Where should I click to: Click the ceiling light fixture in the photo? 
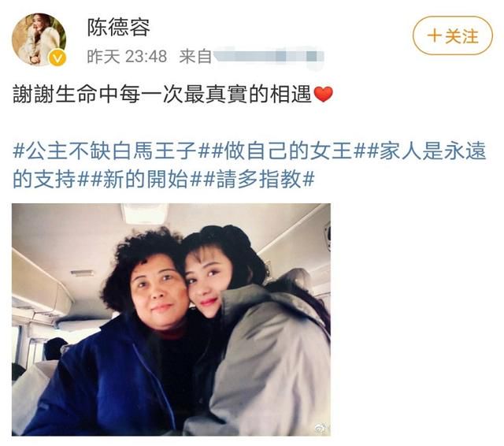click(x=144, y=214)
